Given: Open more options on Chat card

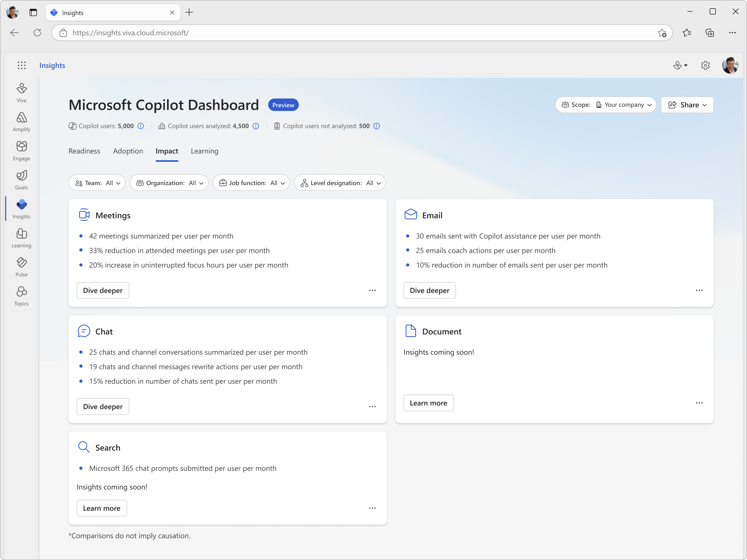Looking at the screenshot, I should (x=372, y=407).
